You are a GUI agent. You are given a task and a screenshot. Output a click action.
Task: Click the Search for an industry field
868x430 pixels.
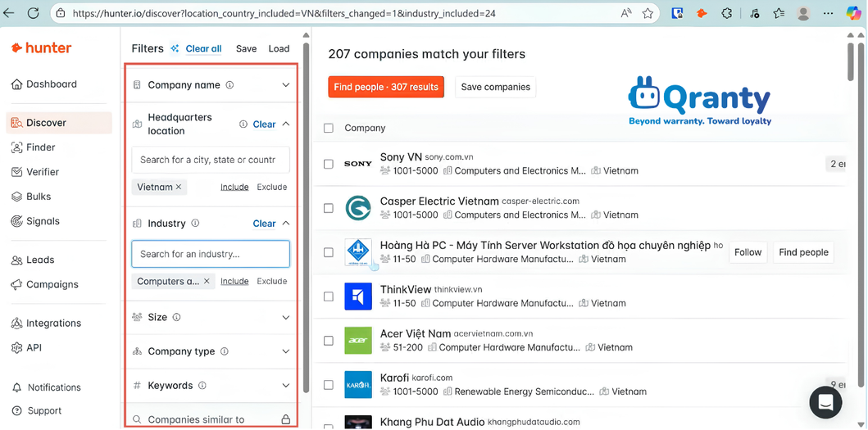click(211, 254)
